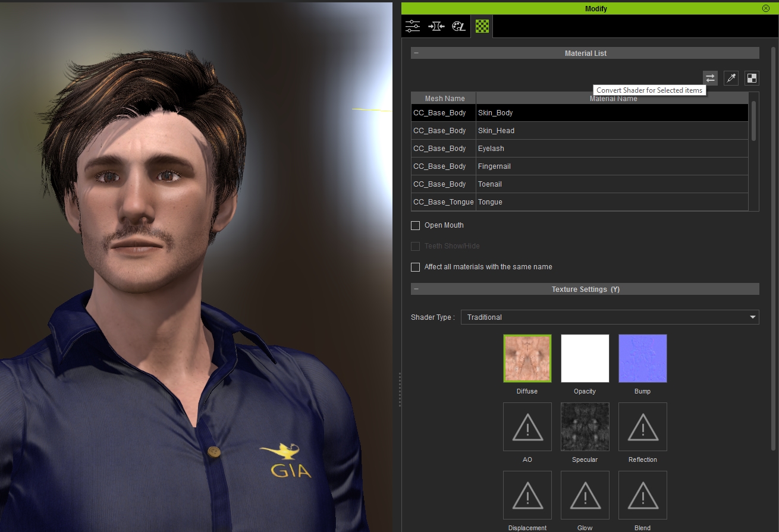Click the empty AO texture slot

pos(527,427)
